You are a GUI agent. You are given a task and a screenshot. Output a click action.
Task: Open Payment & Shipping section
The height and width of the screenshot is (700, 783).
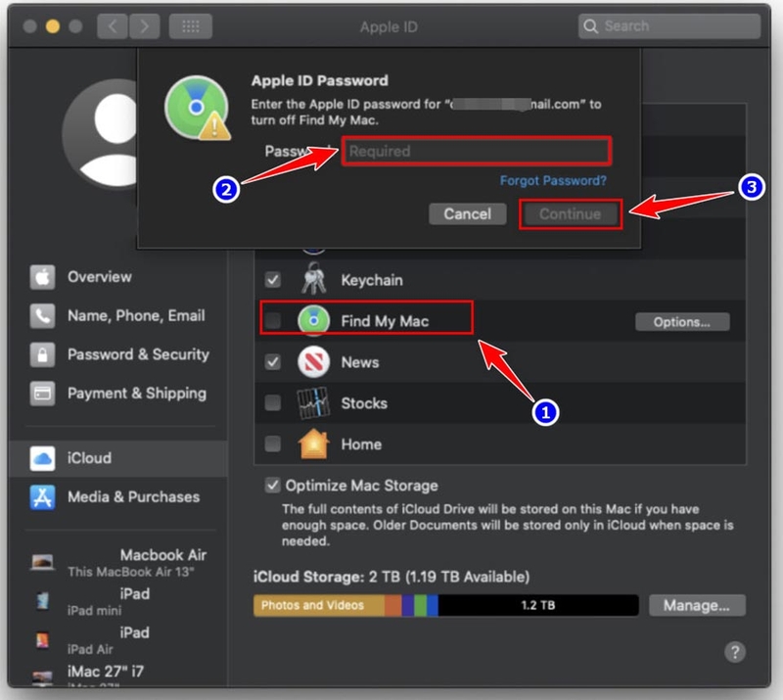tap(118, 394)
